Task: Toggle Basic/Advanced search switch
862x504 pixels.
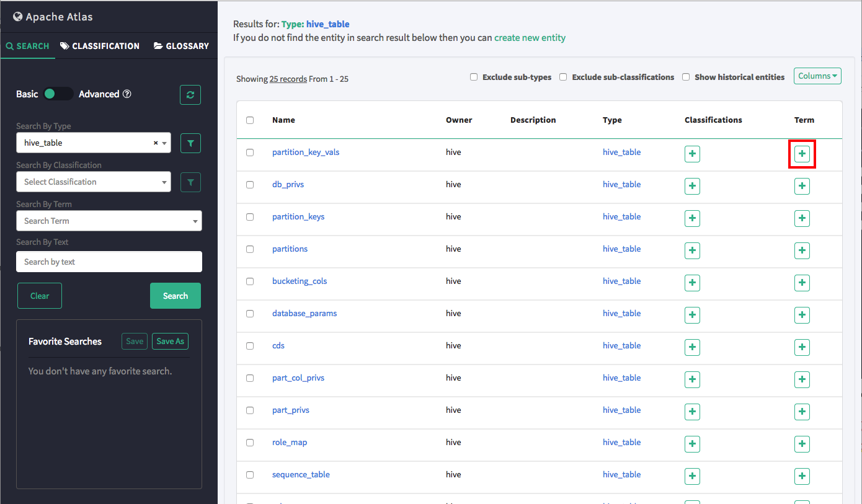Action: coord(58,94)
